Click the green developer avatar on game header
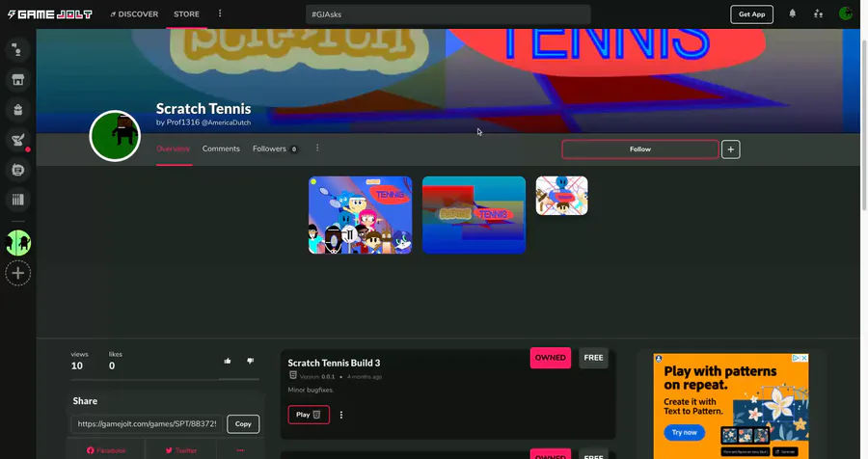Image resolution: width=868 pixels, height=459 pixels. (115, 136)
